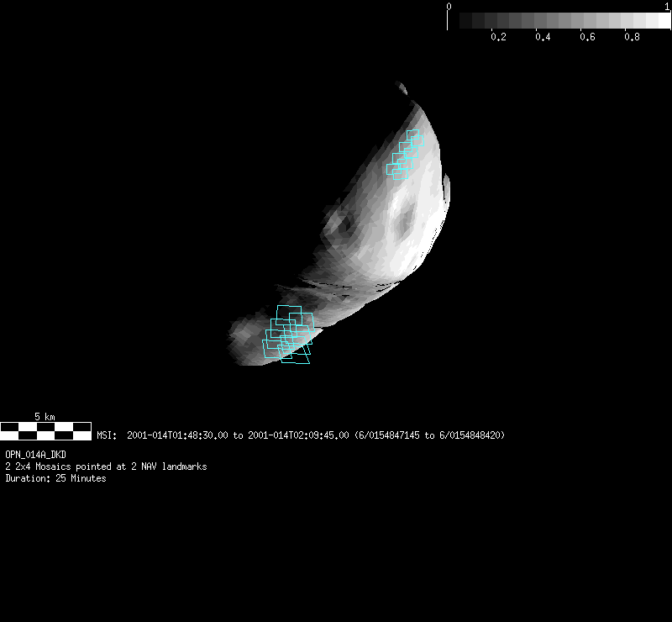Click the "MSI:" instrument label
The image size is (672, 622).
pyautogui.click(x=108, y=435)
